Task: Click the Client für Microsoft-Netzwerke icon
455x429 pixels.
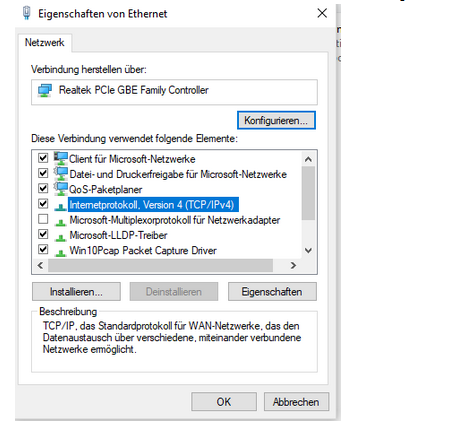Action: click(61, 158)
